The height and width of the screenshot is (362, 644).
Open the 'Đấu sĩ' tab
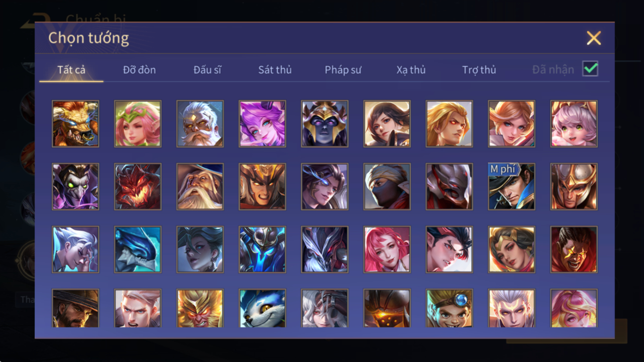point(207,70)
